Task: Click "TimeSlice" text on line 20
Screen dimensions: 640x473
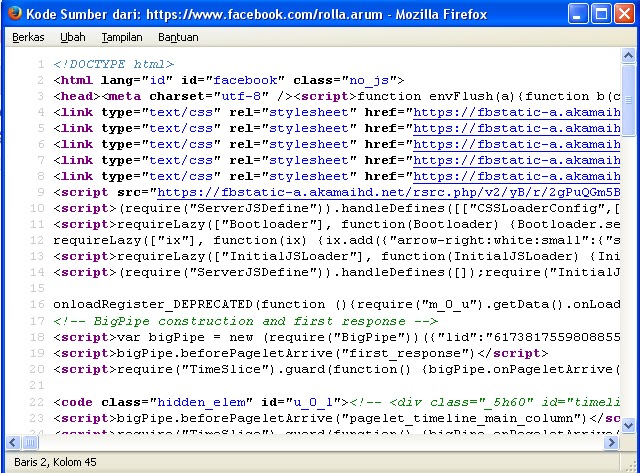Action: [x=225, y=369]
